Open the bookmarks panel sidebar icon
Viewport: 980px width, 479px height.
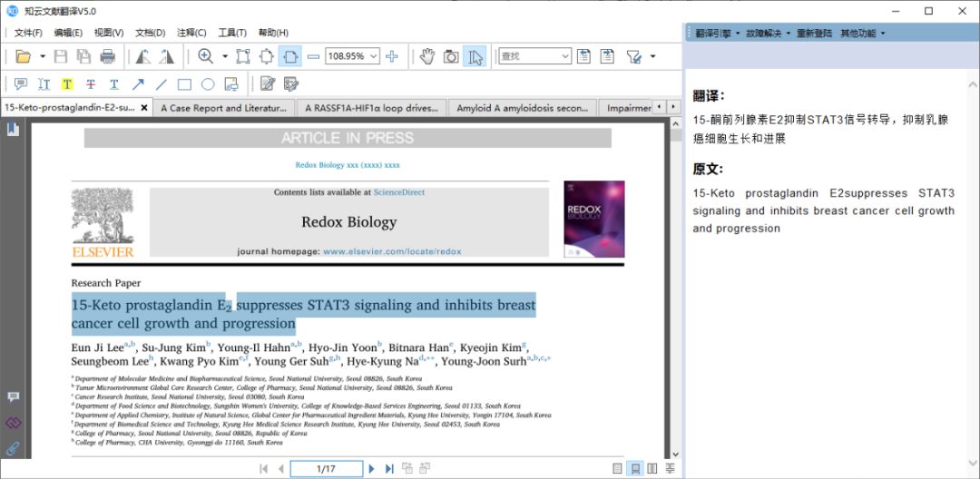[13, 129]
